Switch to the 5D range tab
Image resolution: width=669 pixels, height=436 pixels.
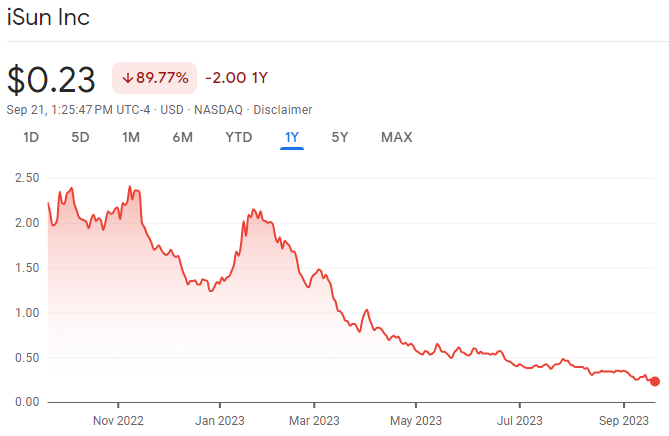point(80,137)
